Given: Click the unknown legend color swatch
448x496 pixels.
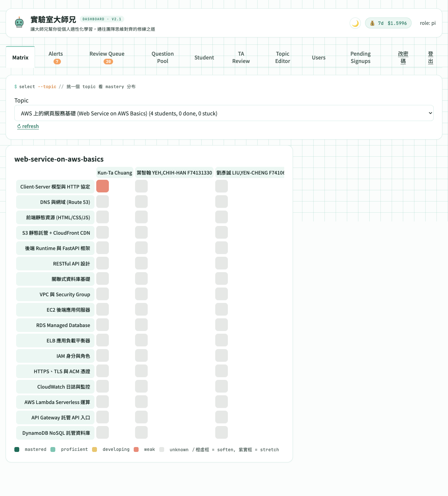Looking at the screenshot, I should [162, 449].
